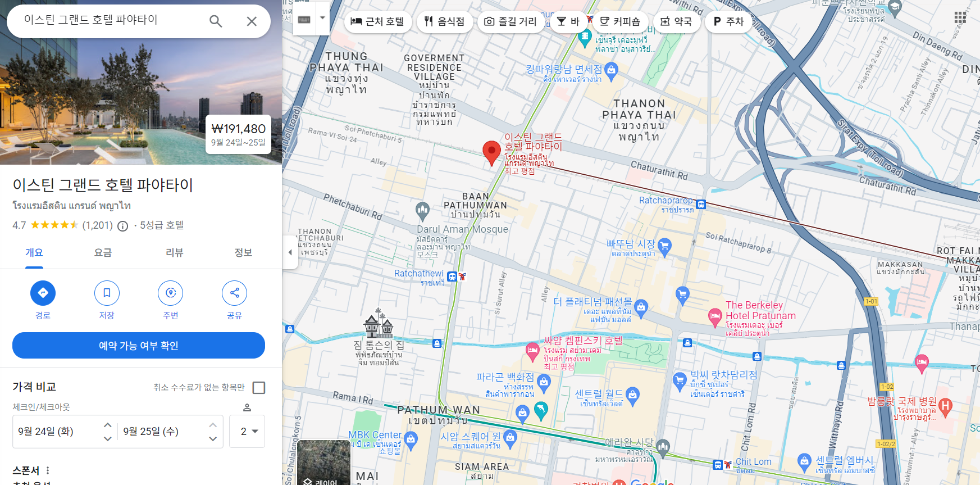Viewport: 980px width, 485px height.
Task: Click the 빠뚜남 시장 shopping marker
Action: [664, 247]
